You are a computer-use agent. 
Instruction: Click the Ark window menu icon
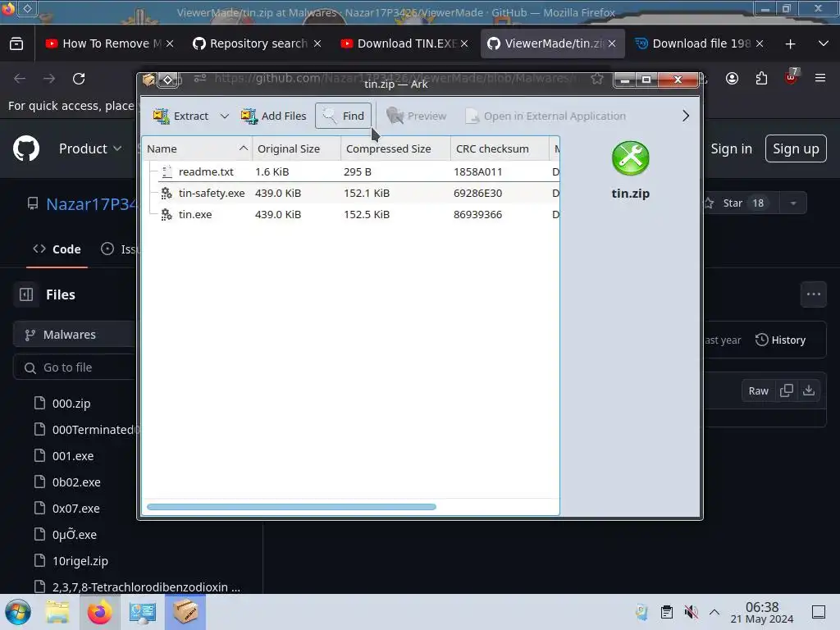[x=149, y=80]
